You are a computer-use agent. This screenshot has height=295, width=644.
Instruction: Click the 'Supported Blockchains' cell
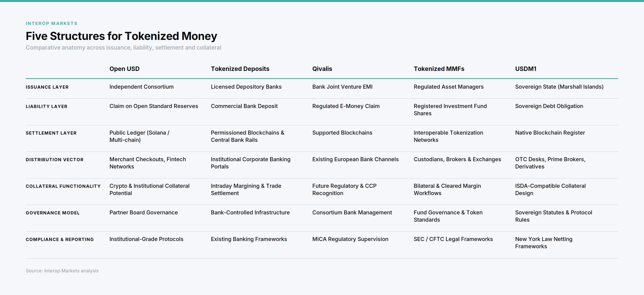342,133
